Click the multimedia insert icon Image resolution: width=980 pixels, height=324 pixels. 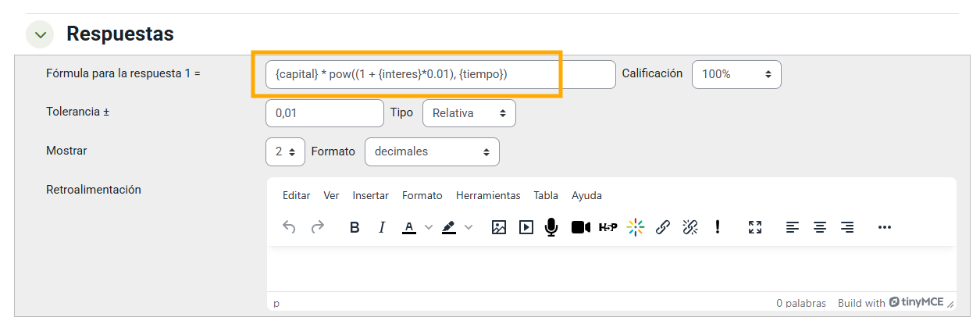pos(526,227)
